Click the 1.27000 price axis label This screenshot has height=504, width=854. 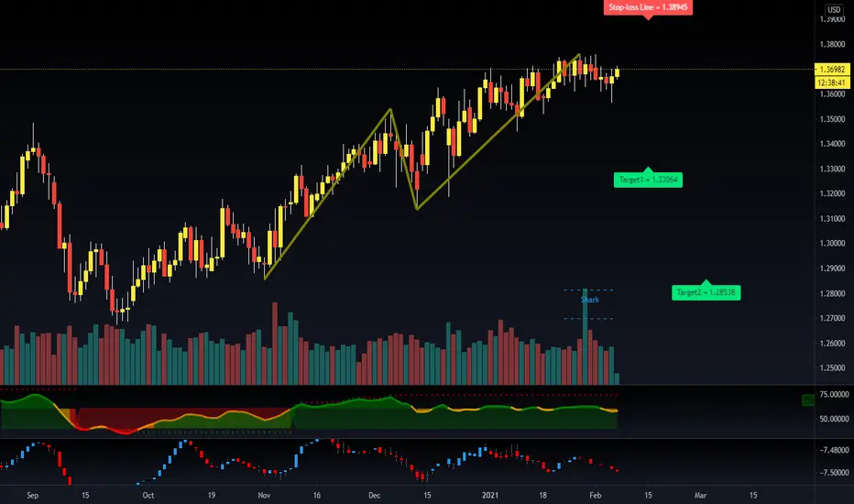pos(833,318)
